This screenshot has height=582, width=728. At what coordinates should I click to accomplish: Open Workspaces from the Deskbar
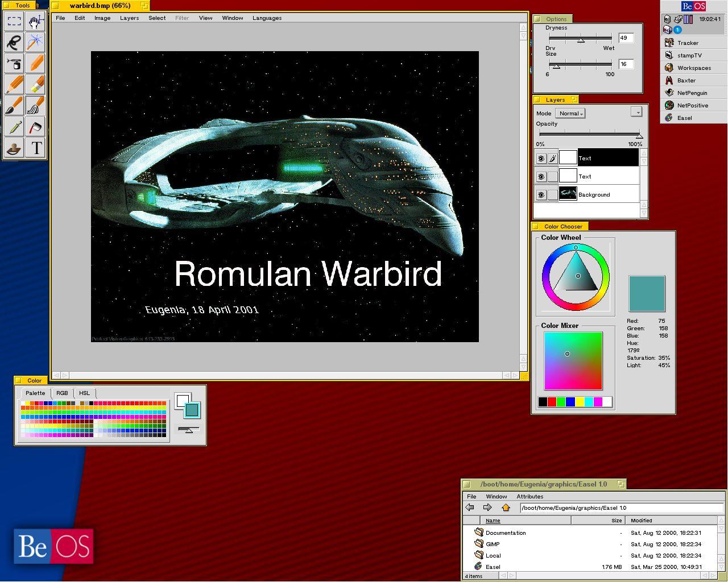(x=694, y=68)
